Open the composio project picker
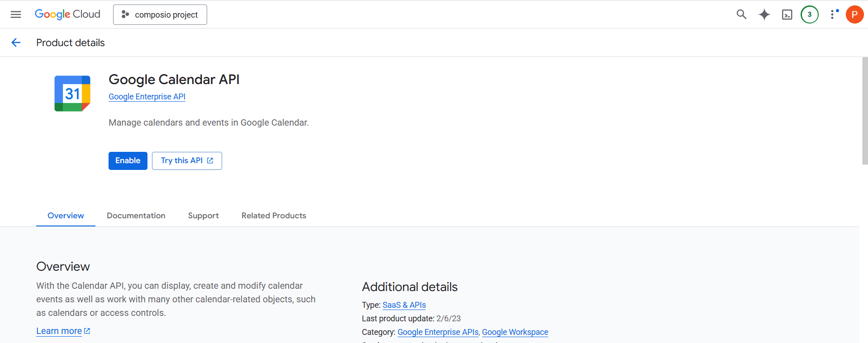Image resolution: width=868 pixels, height=343 pixels. tap(160, 14)
